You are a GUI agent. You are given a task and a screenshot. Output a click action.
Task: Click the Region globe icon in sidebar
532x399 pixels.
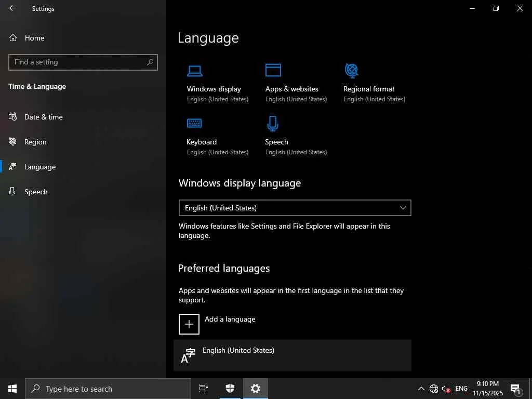12,141
